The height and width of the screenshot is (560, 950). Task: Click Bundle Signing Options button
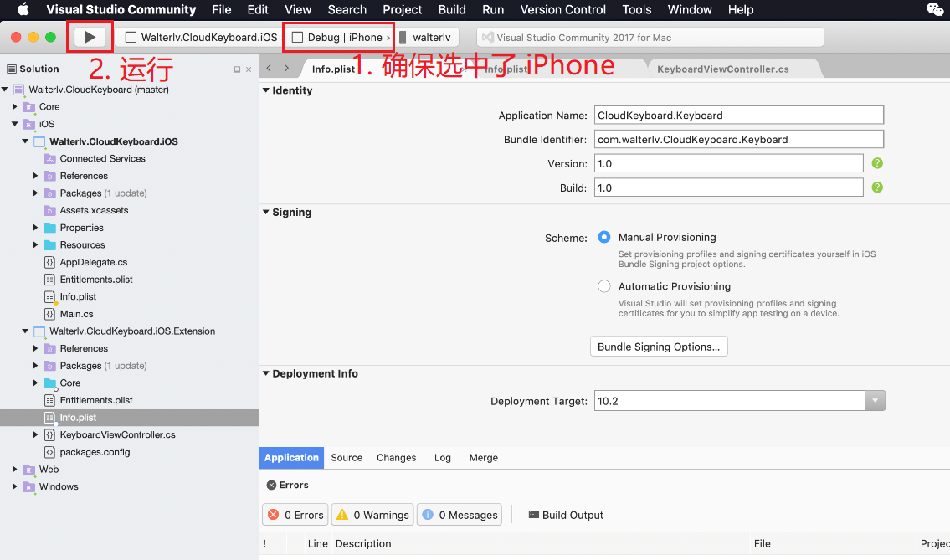659,347
